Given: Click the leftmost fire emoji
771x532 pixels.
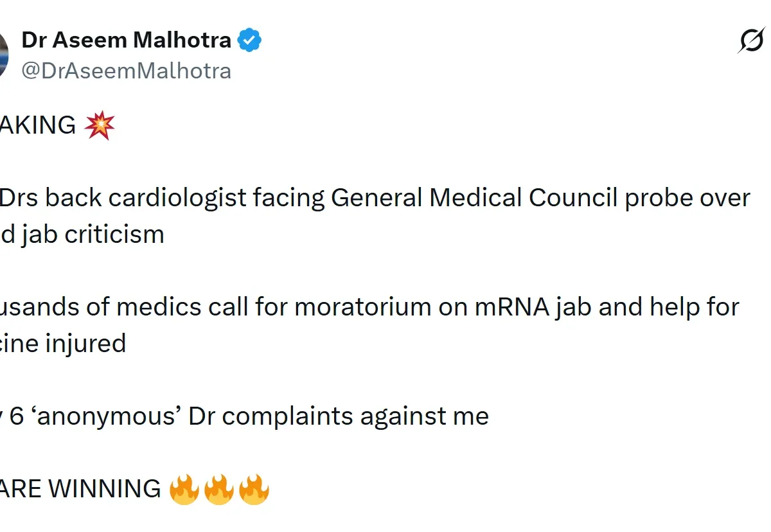Looking at the screenshot, I should [184, 490].
